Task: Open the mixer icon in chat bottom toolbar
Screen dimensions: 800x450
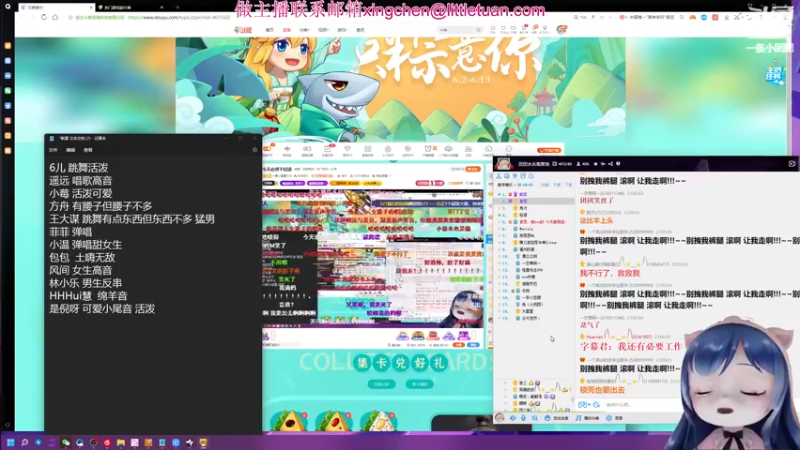Action: coord(534,418)
